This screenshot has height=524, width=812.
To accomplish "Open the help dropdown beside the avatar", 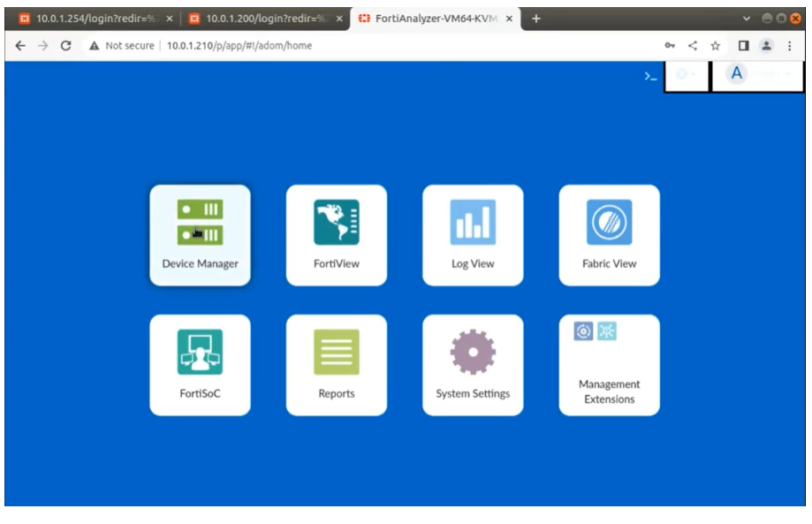I will click(x=687, y=76).
